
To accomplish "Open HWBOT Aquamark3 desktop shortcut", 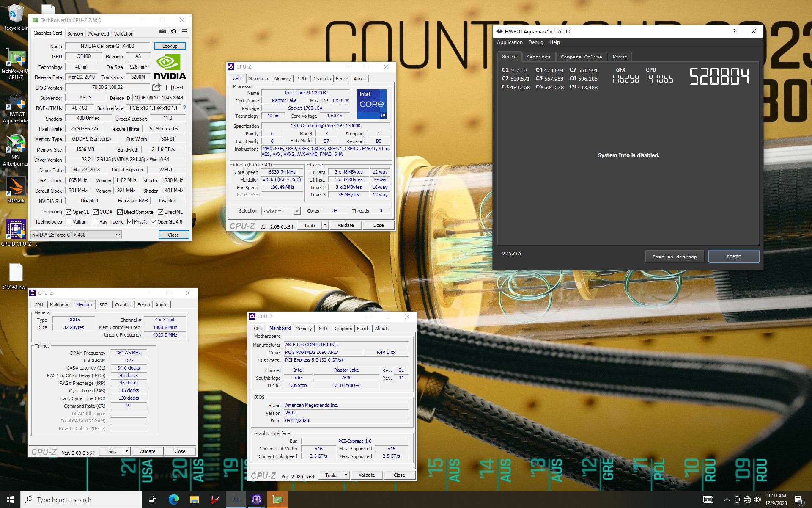I will (x=15, y=108).
